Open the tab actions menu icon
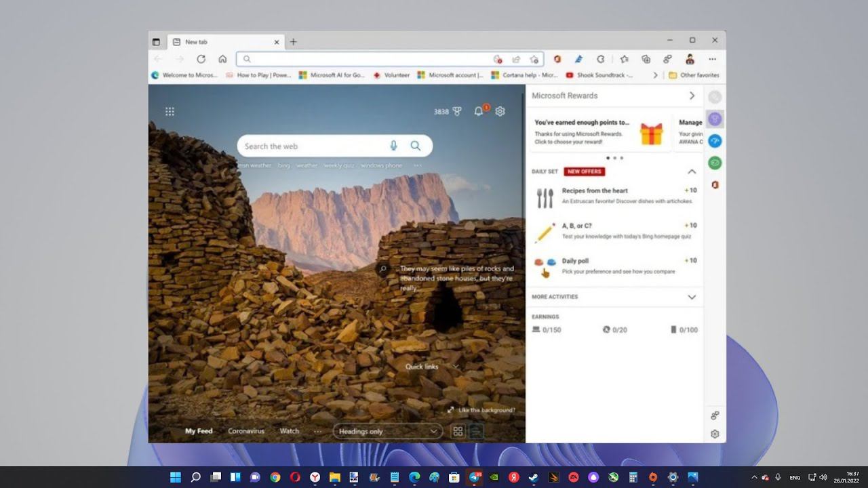Image resolution: width=868 pixels, height=488 pixels. coord(156,41)
